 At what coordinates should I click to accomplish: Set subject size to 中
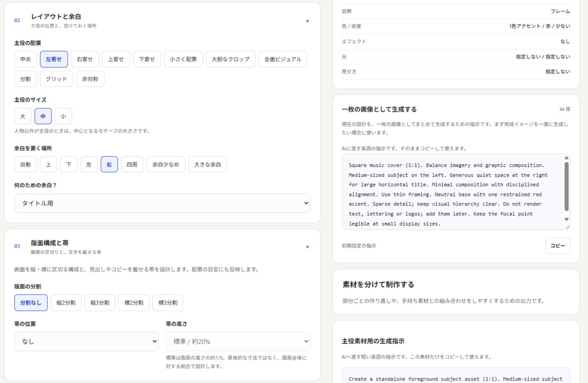coord(43,117)
